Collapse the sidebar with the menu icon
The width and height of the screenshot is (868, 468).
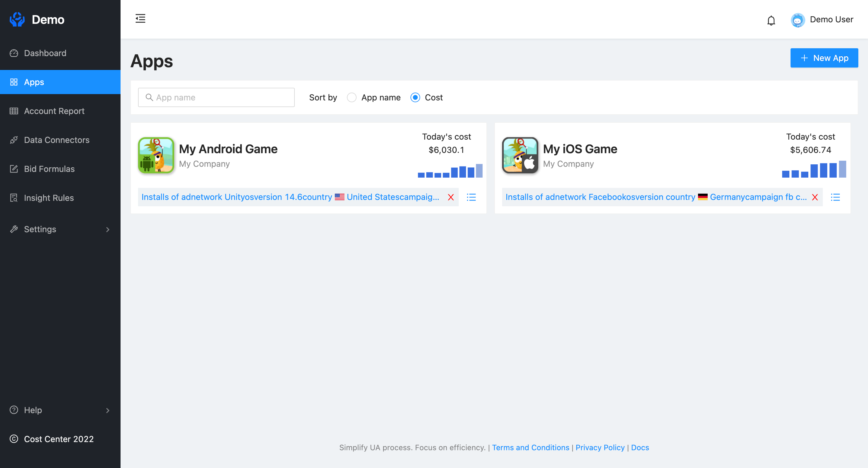pos(140,19)
